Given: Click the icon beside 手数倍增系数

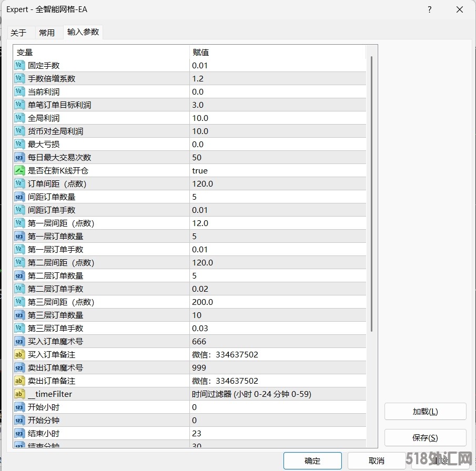Looking at the screenshot, I should coord(20,78).
